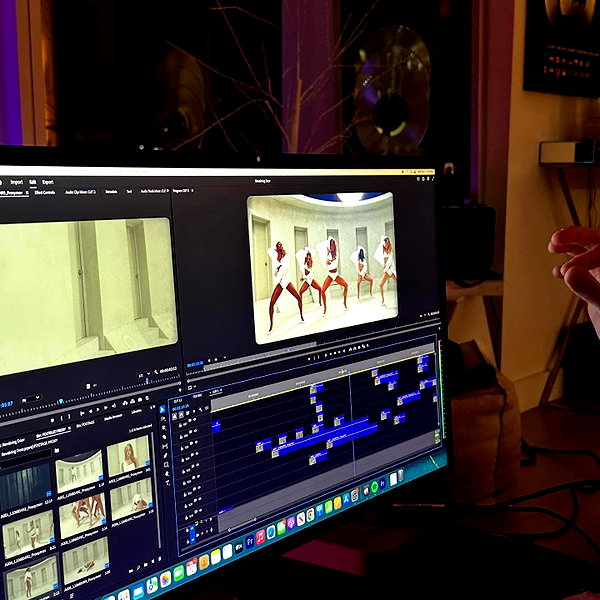Screen dimensions: 600x600
Task: Select the blonde woman close-up clip thumbnail
Action: pos(128,455)
